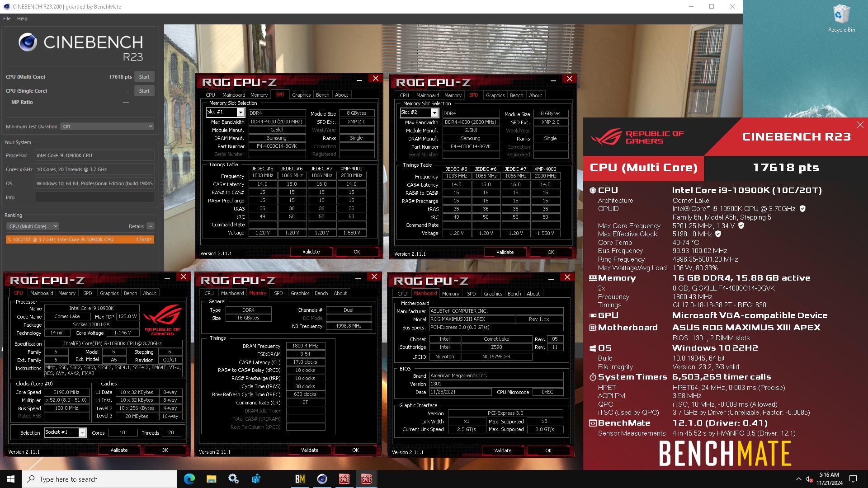Click the BIOS Version value 1301 in CPU-Z
Image resolution: width=868 pixels, height=488 pixels.
click(x=496, y=384)
